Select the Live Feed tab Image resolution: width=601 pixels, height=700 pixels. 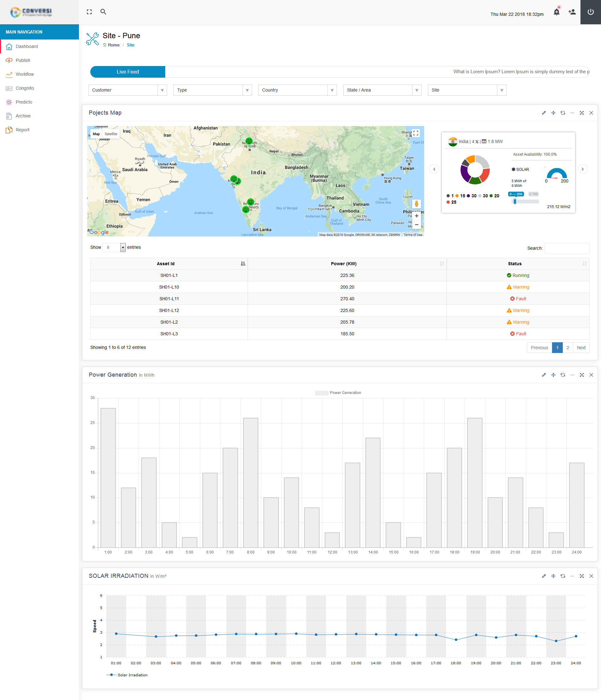click(128, 72)
